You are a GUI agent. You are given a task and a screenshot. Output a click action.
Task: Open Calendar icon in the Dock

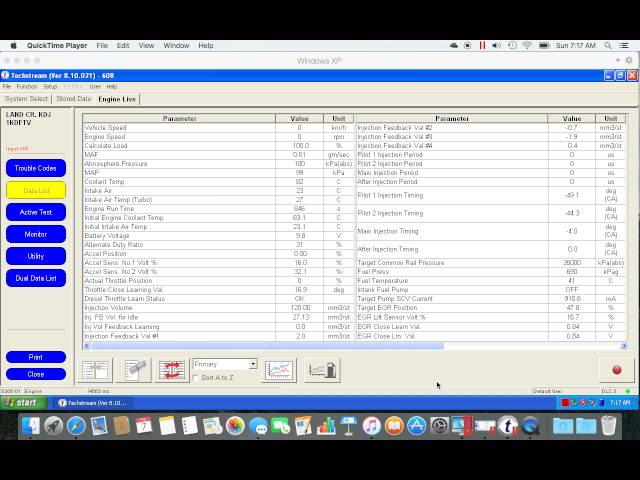pos(144,426)
